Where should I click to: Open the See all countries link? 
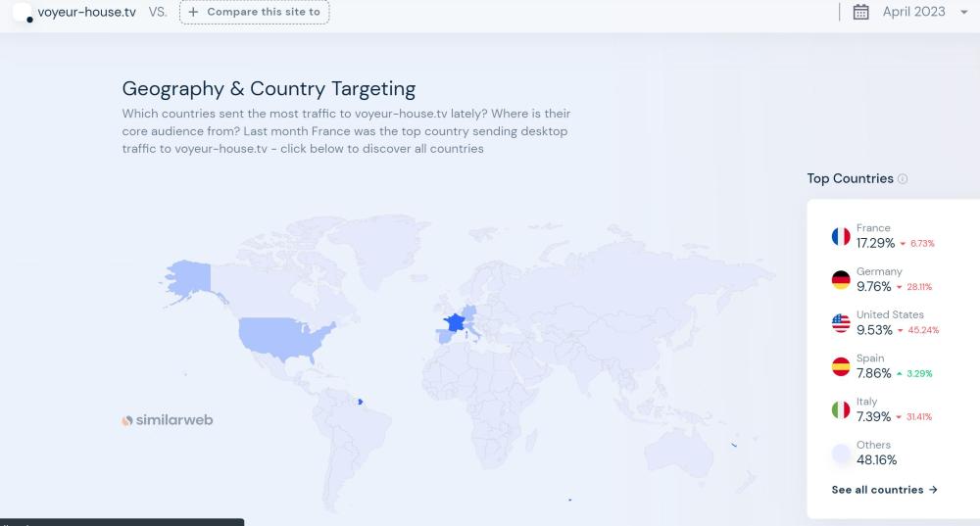tap(884, 490)
